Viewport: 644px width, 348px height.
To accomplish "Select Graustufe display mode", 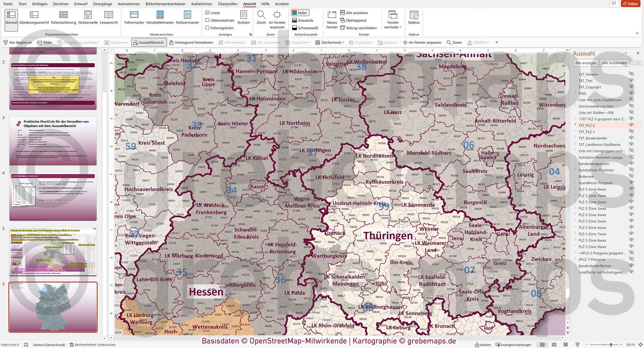I will tap(302, 20).
